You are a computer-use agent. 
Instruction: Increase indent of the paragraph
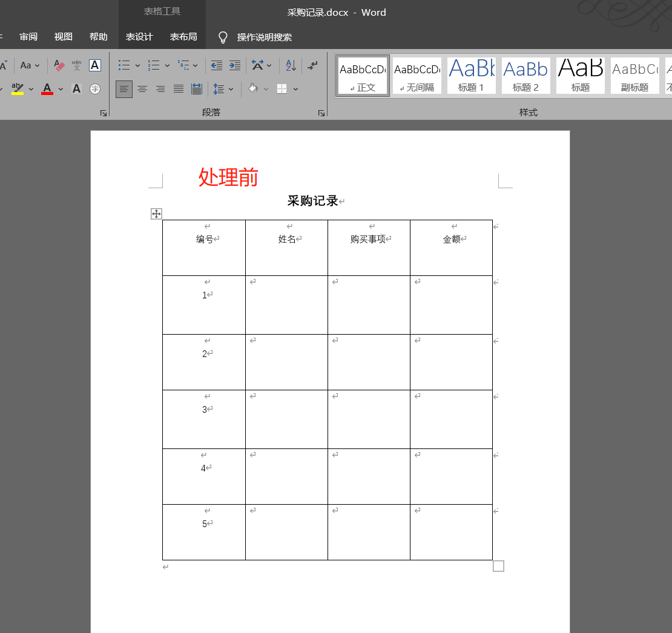tap(235, 65)
